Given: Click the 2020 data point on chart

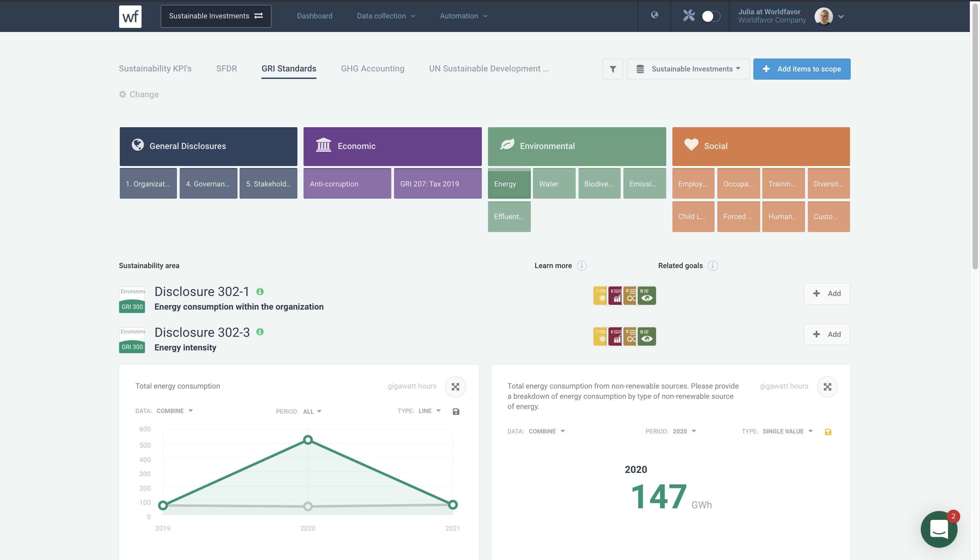Looking at the screenshot, I should click(x=308, y=440).
